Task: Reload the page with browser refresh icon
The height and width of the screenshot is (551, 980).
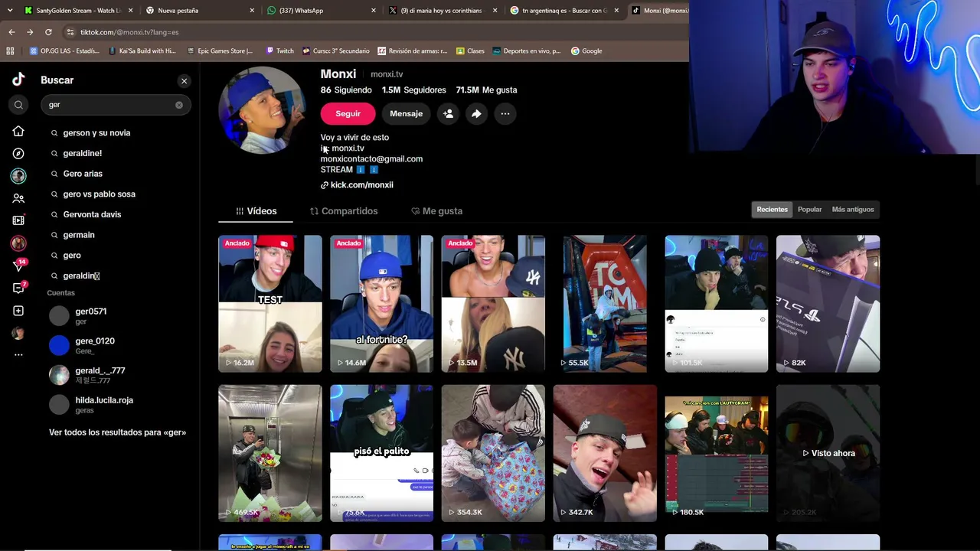Action: coord(48,32)
